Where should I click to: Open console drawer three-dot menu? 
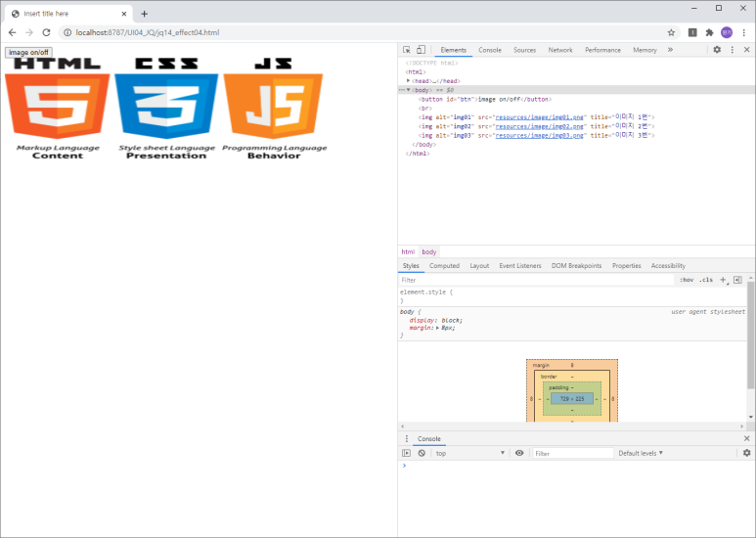(x=407, y=438)
